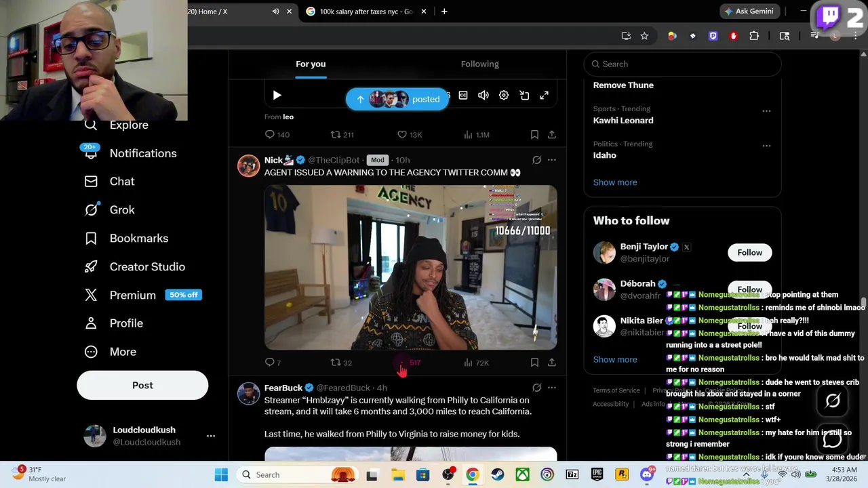The width and height of the screenshot is (868, 488).
Task: Open Twitch extension in Chrome toolbar
Action: point(713,36)
